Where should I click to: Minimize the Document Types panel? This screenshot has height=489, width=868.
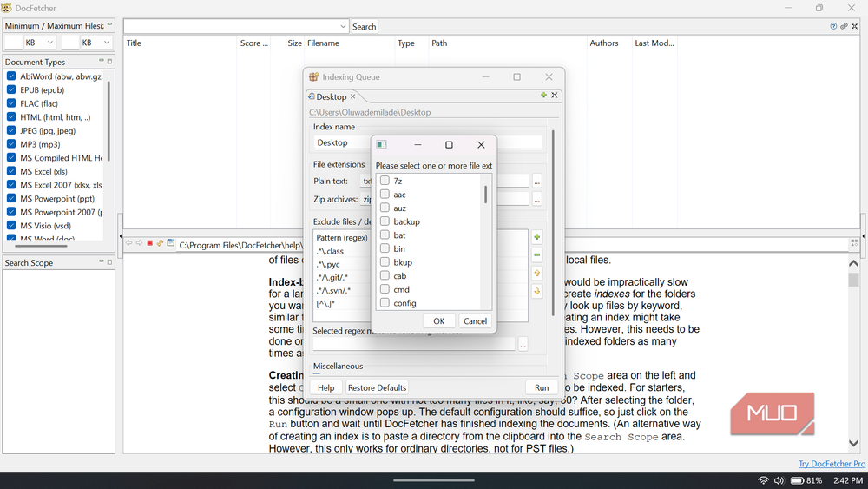pos(102,60)
